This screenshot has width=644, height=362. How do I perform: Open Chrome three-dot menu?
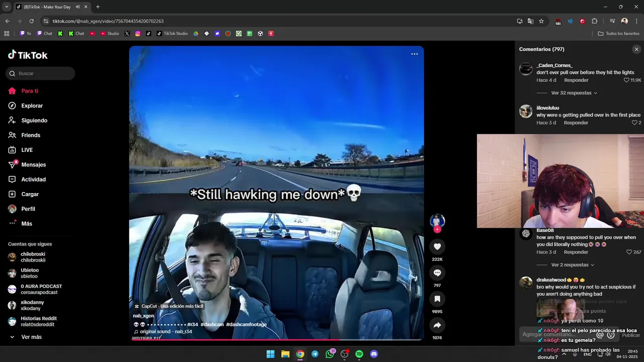[x=636, y=21]
